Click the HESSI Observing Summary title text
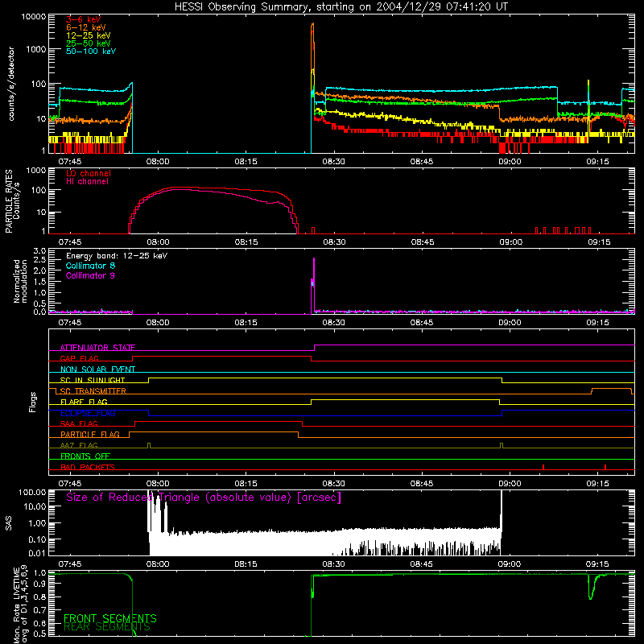Viewport: 644px width, 644px height. 341,7
